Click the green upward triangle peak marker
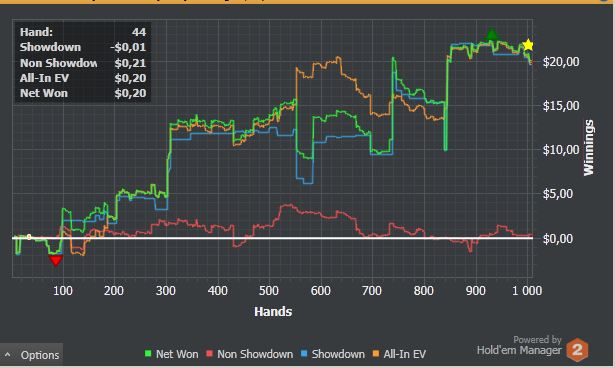 (x=491, y=34)
